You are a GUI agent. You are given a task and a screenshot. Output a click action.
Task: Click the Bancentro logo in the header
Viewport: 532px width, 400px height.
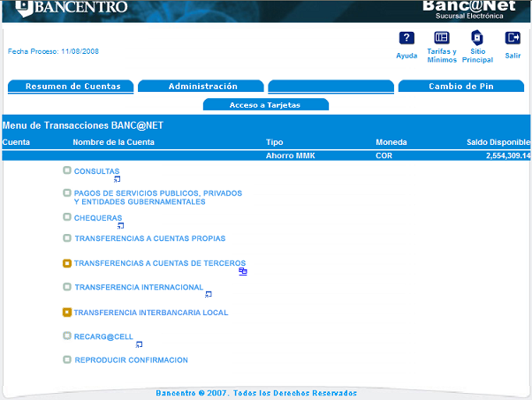pos(72,7)
